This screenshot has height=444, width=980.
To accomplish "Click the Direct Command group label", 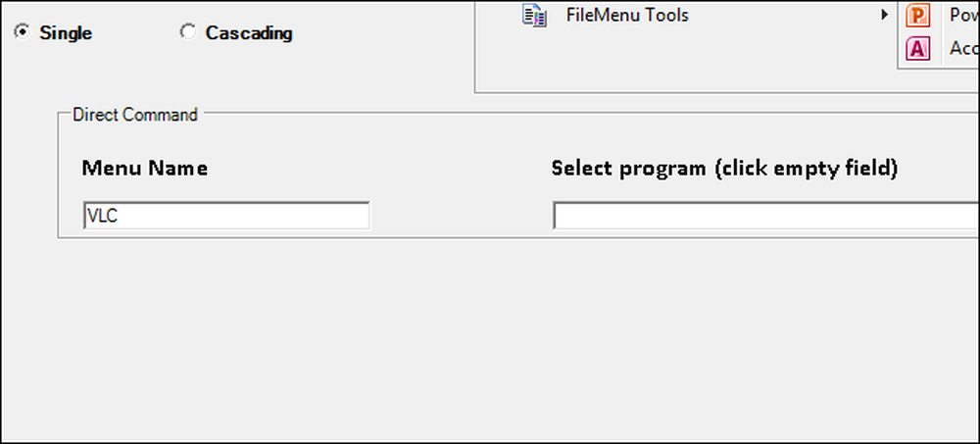I will point(135,115).
